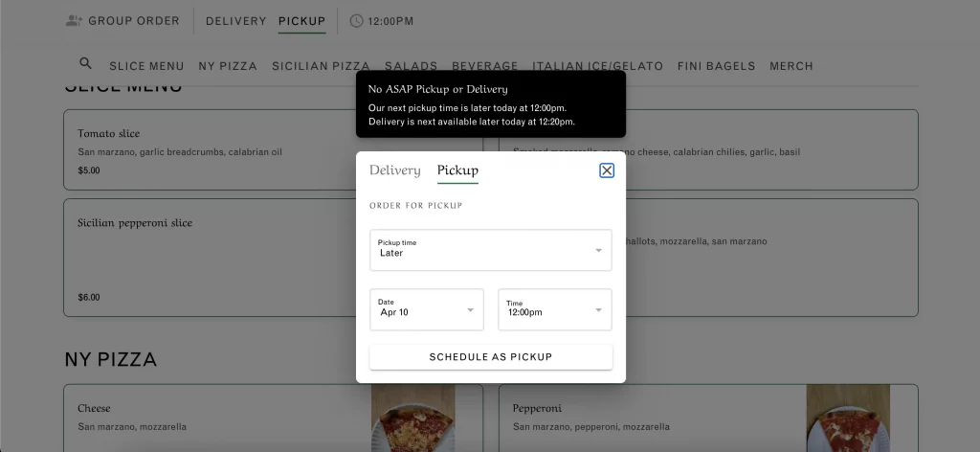The width and height of the screenshot is (980, 452).
Task: Select Pickup tab in dialog
Action: (x=457, y=170)
